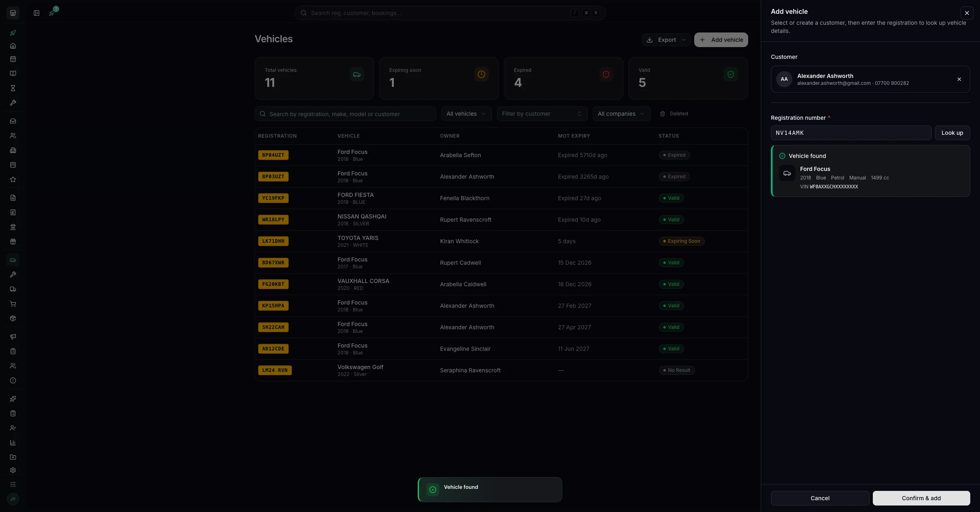
Task: Focus the Search by registration, make, model field
Action: (x=345, y=114)
